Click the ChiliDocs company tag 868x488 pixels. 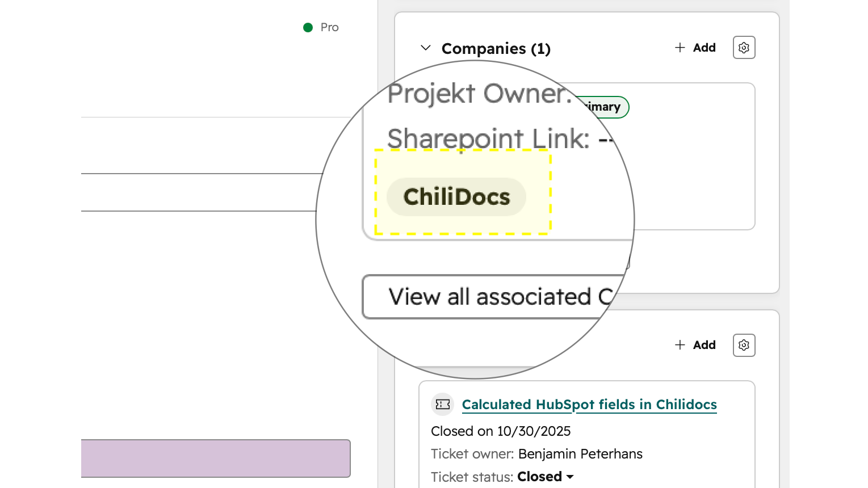click(456, 197)
